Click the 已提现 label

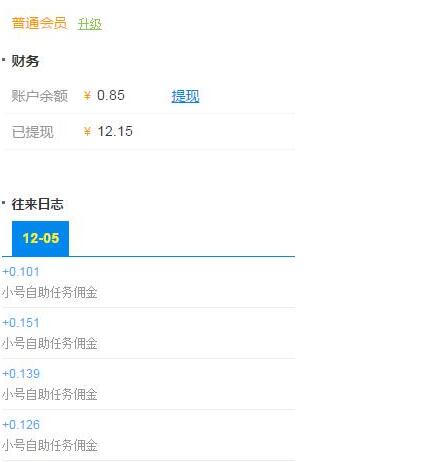click(33, 132)
